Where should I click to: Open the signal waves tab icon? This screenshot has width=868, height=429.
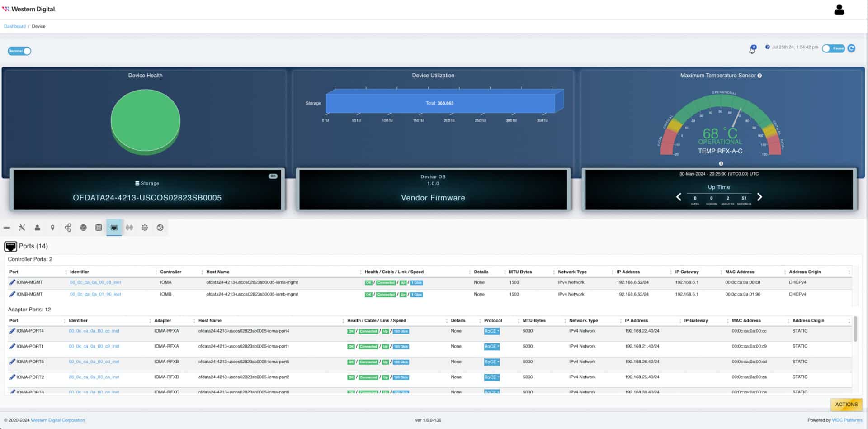click(129, 228)
